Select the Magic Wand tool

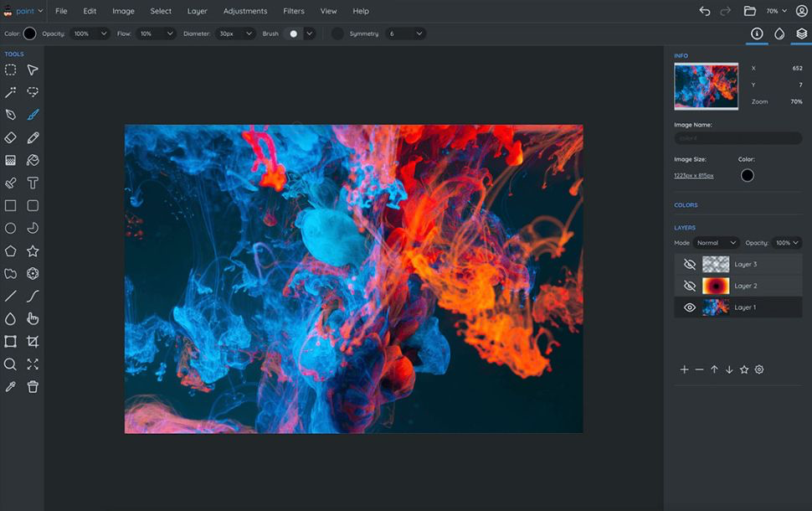point(11,92)
